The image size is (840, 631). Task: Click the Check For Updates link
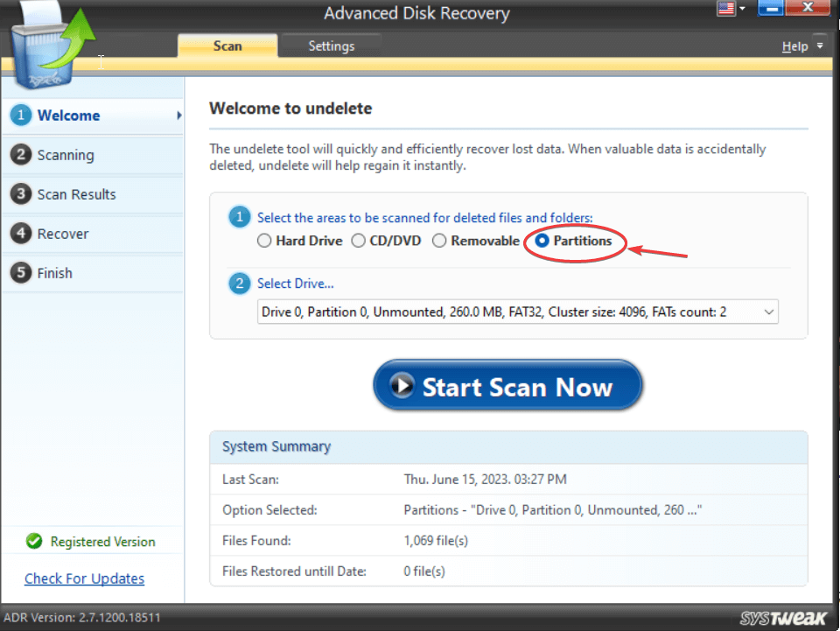(85, 578)
